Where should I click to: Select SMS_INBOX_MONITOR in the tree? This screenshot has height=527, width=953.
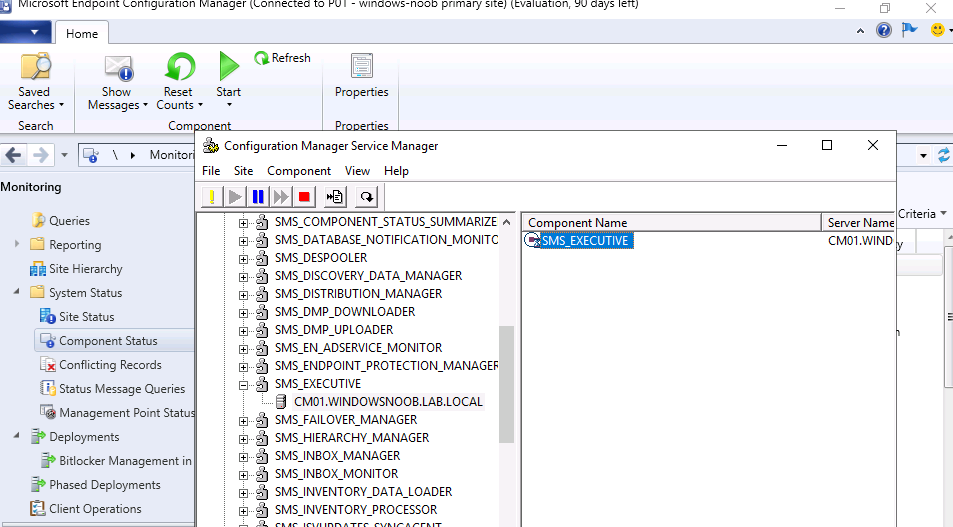coord(336,474)
